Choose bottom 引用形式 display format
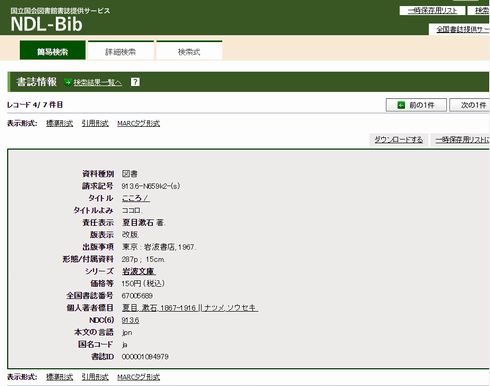 [95, 377]
